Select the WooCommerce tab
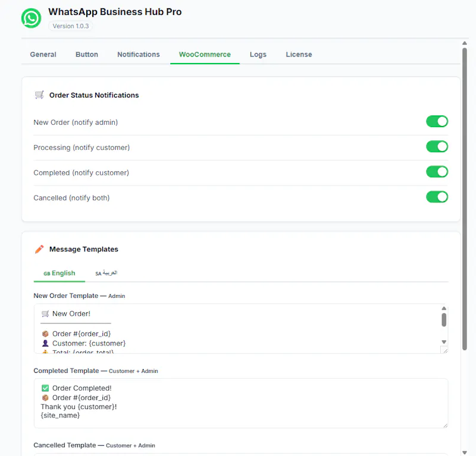Viewport: 476px width, 456px height. click(x=205, y=54)
